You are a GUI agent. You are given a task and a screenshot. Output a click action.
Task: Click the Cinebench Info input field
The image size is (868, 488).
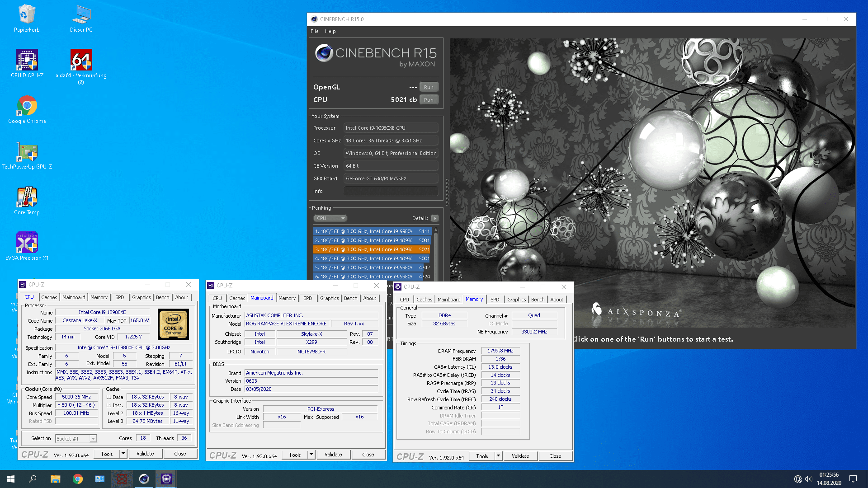[x=391, y=191]
